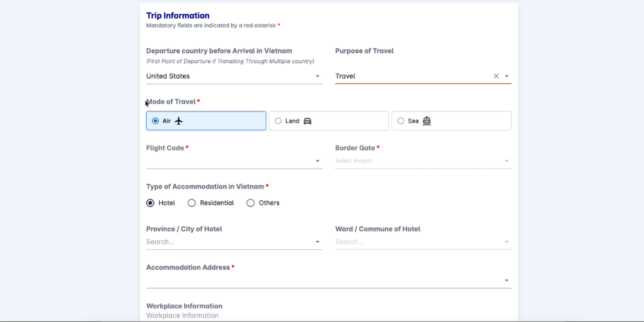Select the Land mode of travel
This screenshot has width=644, height=322.
pyautogui.click(x=278, y=121)
